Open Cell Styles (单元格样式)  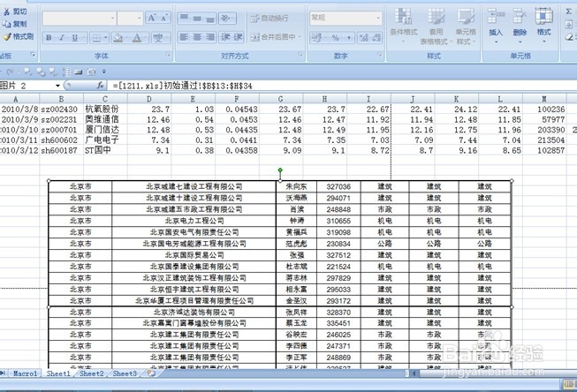[x=466, y=25]
